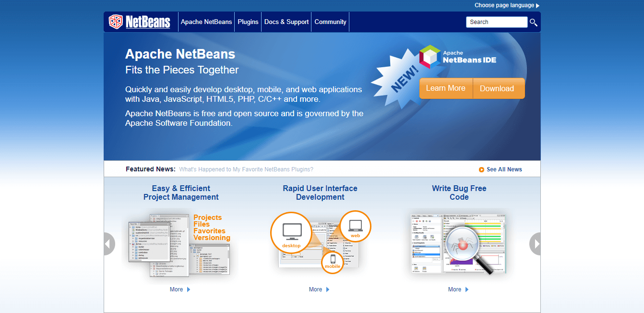Open the See All News link
644x313 pixels.
[504, 169]
